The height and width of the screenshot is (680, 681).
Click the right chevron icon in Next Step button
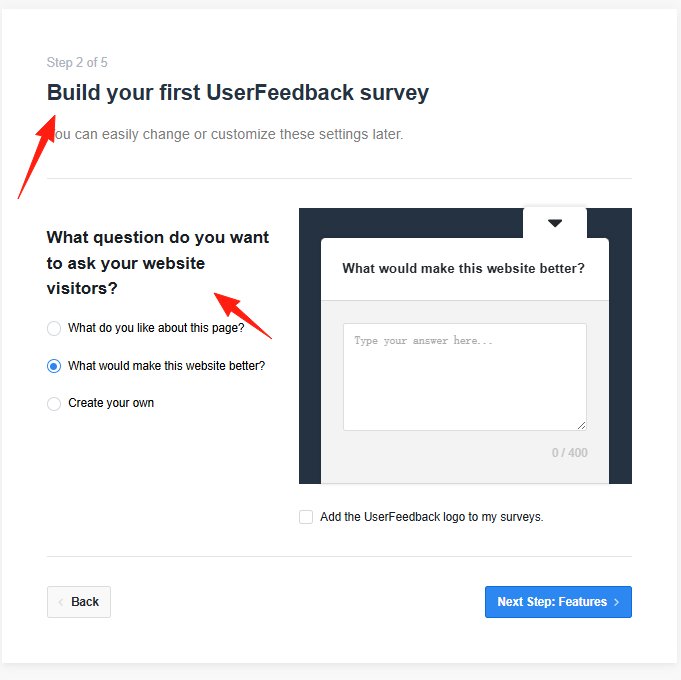coord(617,602)
